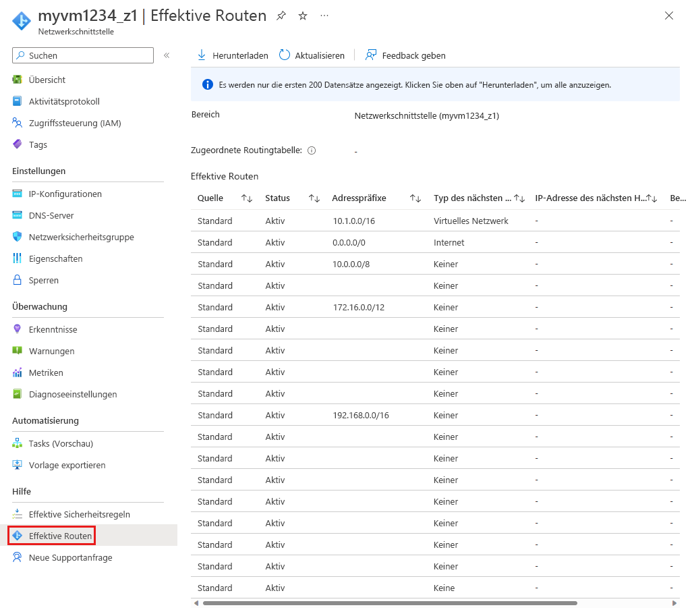
Task: Toggle the favorite star for Effektive Routen
Action: pos(302,16)
